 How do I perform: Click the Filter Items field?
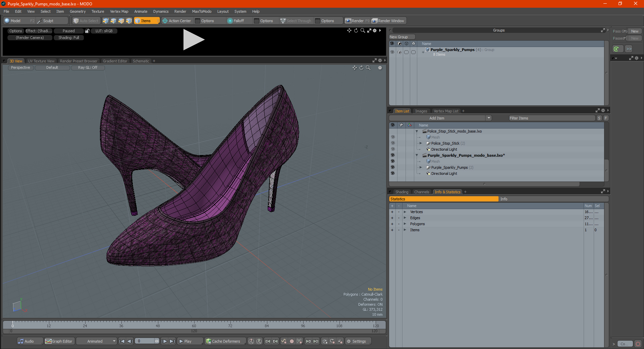pos(551,118)
